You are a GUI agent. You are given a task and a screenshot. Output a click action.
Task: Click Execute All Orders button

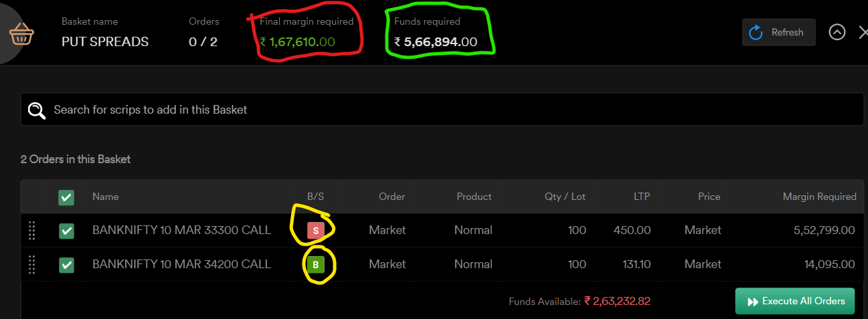pyautogui.click(x=795, y=301)
